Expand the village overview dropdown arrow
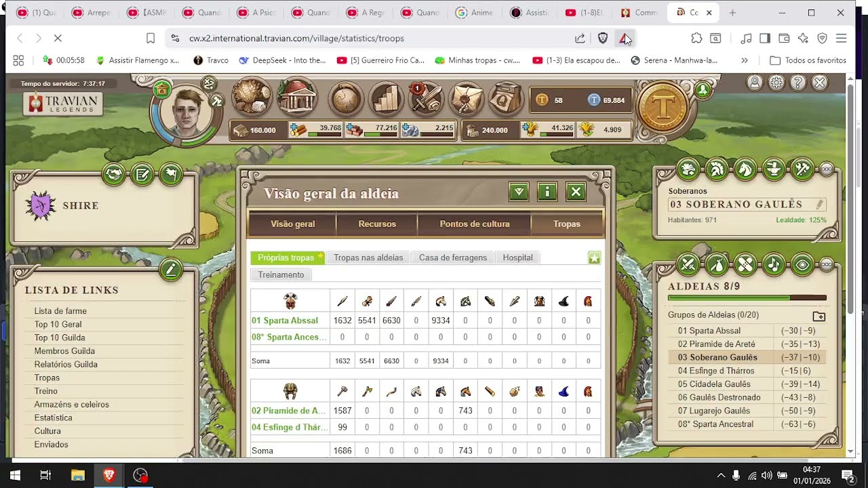Image resolution: width=868 pixels, height=488 pixels. click(519, 192)
